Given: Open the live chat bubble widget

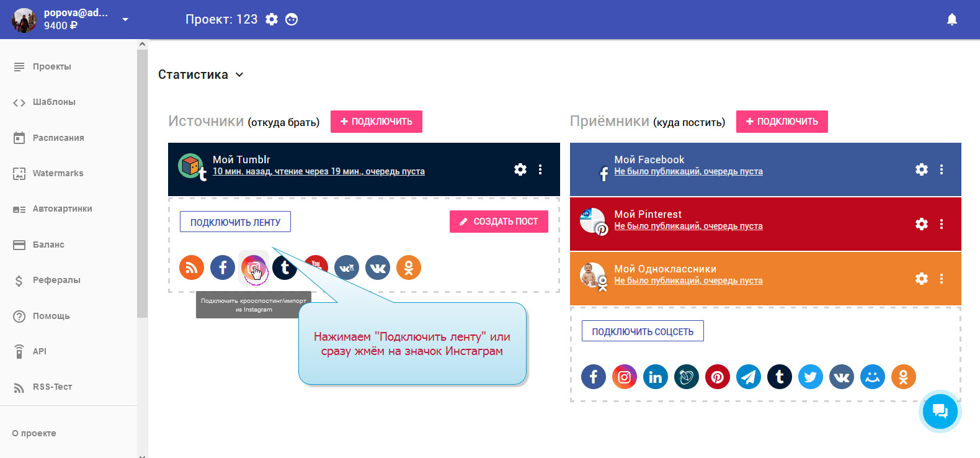Looking at the screenshot, I should (940, 411).
